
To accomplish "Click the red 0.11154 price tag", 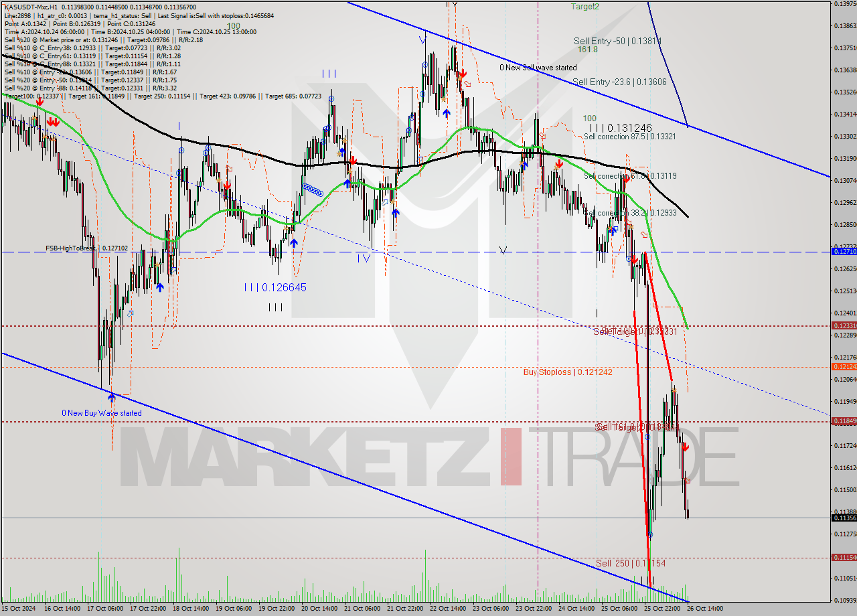I will click(844, 558).
